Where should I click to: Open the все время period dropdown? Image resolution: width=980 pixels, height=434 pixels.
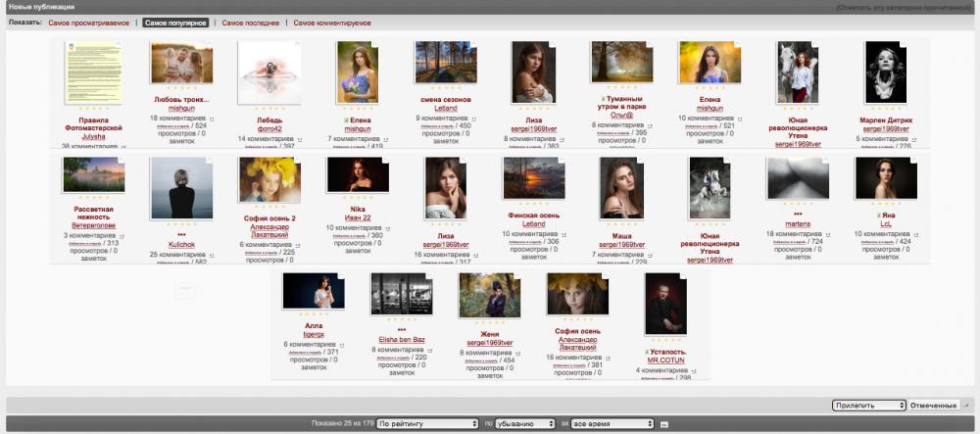click(612, 424)
